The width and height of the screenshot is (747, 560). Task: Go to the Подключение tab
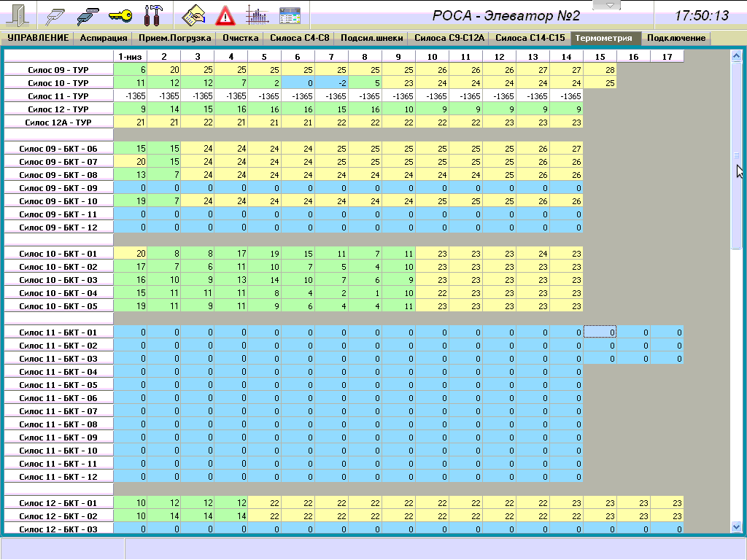[x=676, y=38]
